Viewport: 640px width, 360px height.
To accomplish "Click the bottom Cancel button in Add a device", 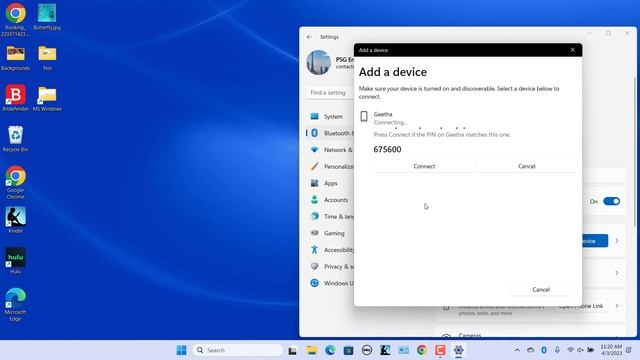I will pyautogui.click(x=541, y=289).
